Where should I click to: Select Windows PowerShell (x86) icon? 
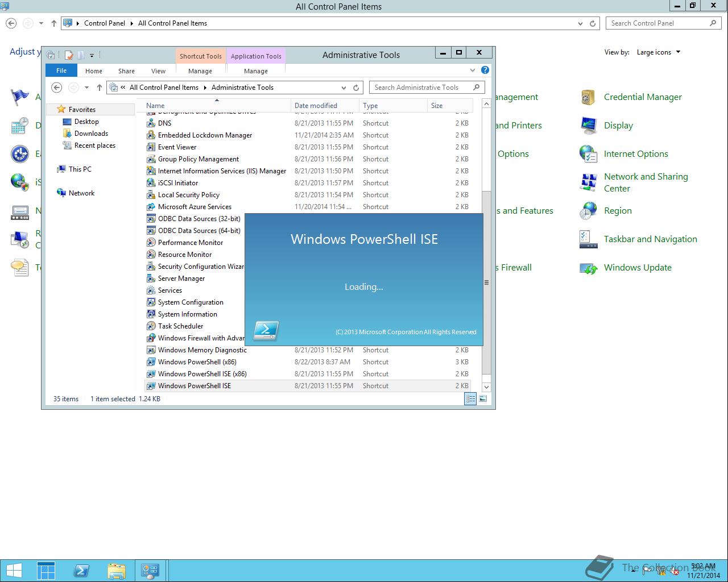(151, 361)
